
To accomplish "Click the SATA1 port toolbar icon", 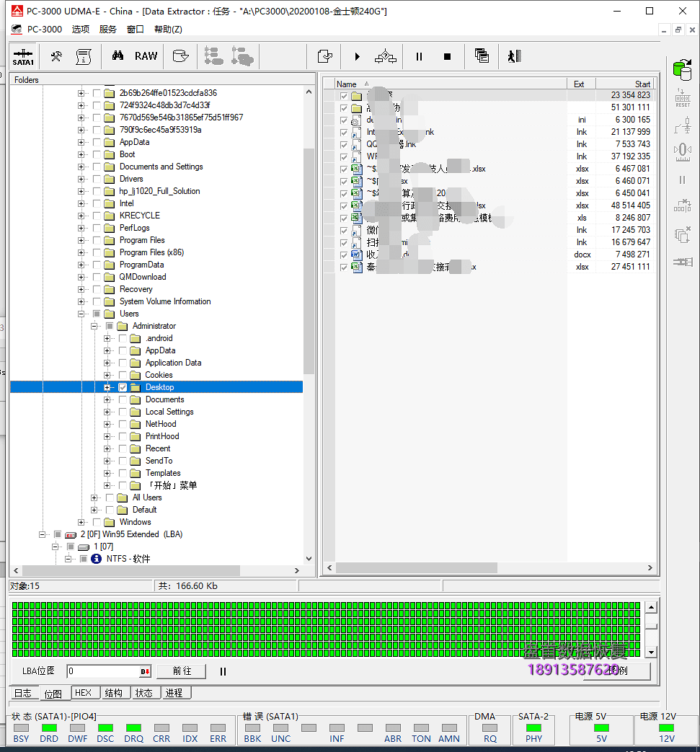I will pos(23,56).
